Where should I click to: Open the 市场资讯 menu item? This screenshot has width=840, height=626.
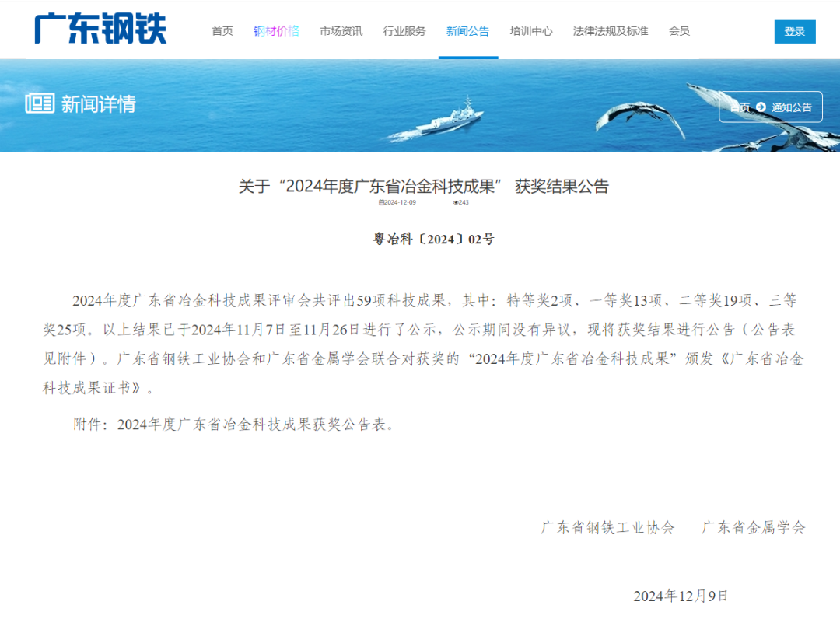pyautogui.click(x=341, y=31)
